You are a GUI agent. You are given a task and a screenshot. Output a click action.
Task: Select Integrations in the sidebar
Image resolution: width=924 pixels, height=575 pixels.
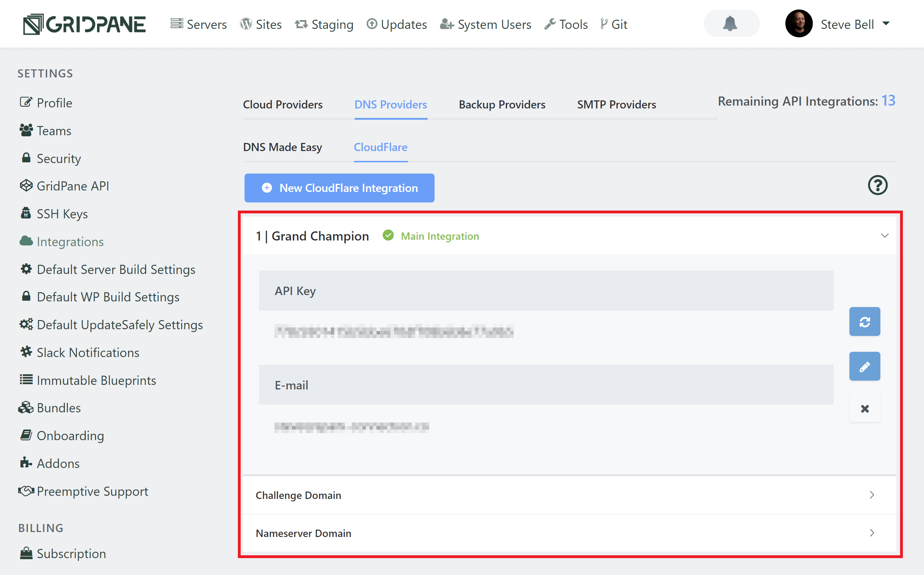62,242
